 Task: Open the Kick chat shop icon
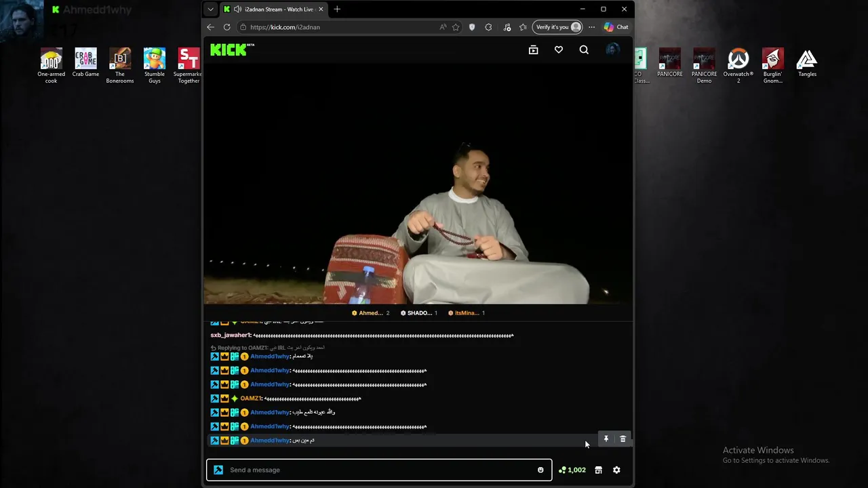click(598, 470)
